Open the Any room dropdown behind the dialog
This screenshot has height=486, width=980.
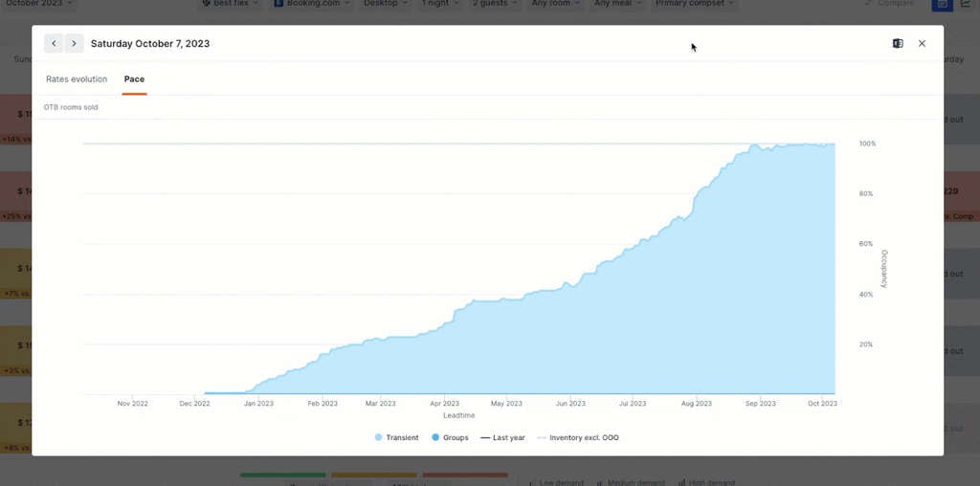pos(556,4)
